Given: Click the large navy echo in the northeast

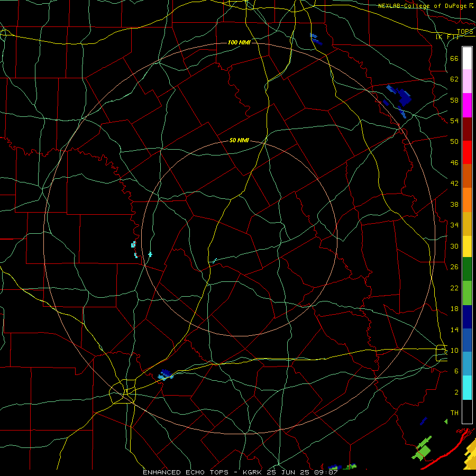Looking at the screenshot, I should [x=404, y=97].
